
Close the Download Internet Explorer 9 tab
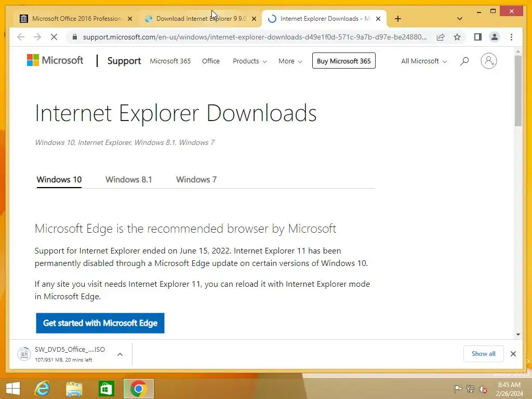tap(254, 19)
